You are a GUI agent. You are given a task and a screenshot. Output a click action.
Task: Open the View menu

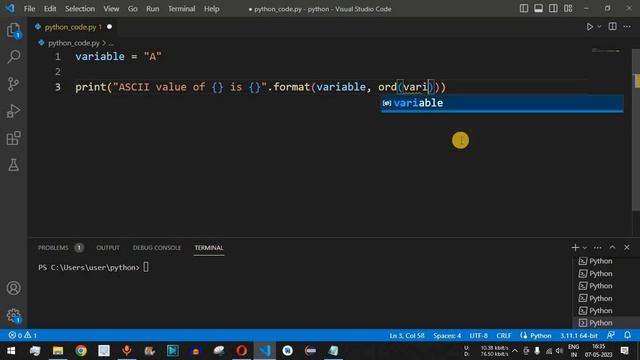(x=111, y=9)
